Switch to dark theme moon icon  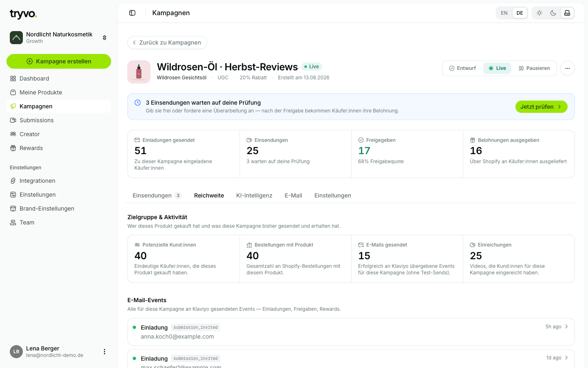click(x=553, y=13)
